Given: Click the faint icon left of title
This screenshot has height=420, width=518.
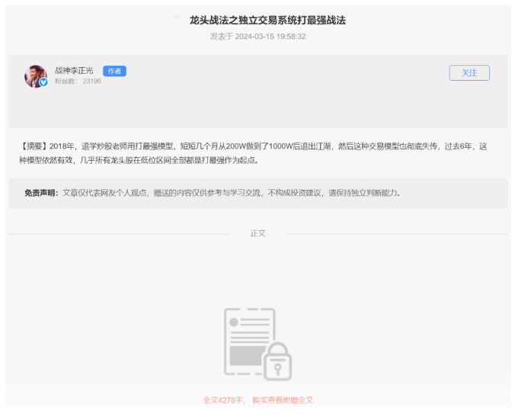Looking at the screenshot, I should coord(176,18).
